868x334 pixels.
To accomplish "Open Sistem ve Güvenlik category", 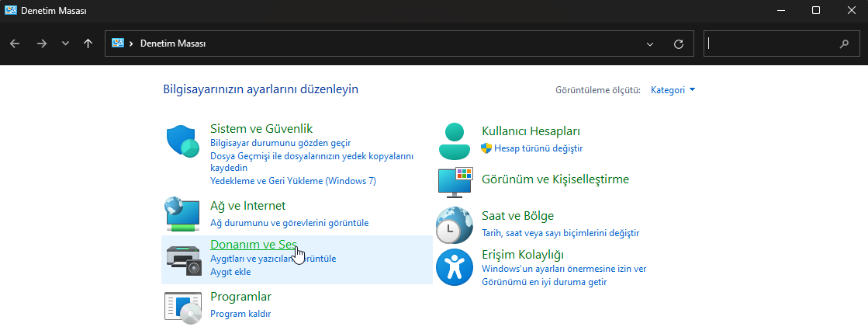I will point(261,128).
